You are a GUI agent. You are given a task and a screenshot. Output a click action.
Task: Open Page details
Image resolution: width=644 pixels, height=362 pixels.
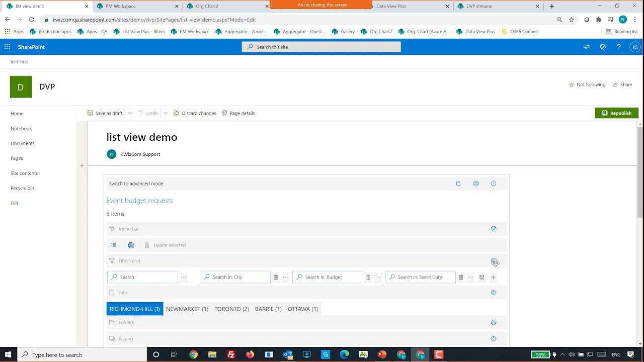[238, 113]
